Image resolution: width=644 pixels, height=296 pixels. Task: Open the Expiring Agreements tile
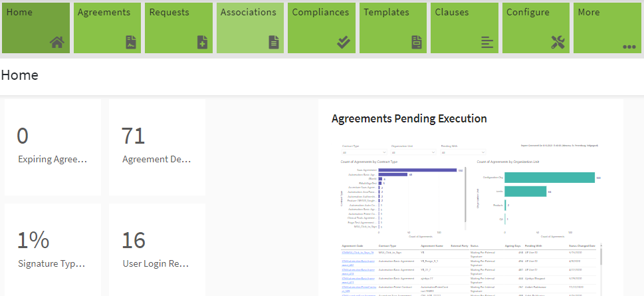[53, 147]
